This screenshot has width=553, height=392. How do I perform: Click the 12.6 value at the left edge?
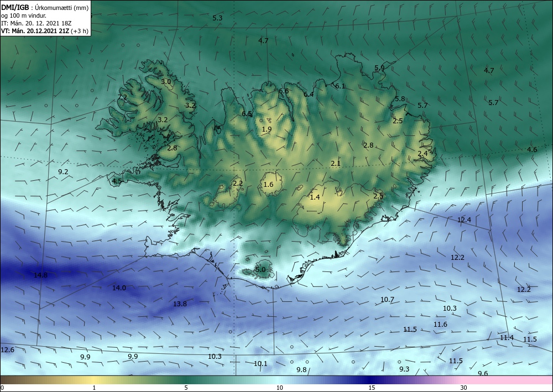point(7,349)
